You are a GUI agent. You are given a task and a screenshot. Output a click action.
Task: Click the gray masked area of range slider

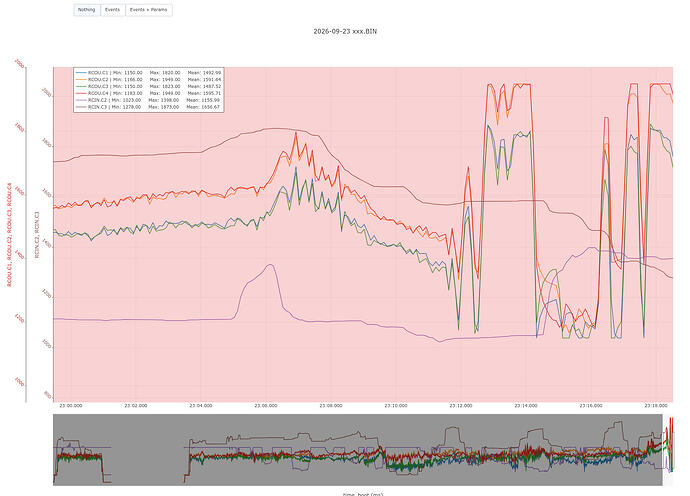[357, 450]
